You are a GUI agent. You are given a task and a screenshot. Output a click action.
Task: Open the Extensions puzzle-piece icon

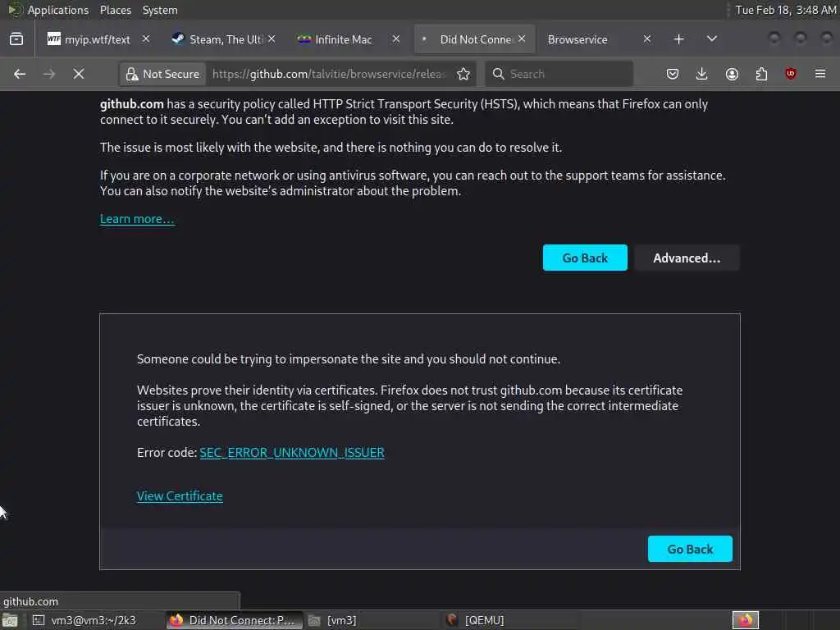pos(761,74)
